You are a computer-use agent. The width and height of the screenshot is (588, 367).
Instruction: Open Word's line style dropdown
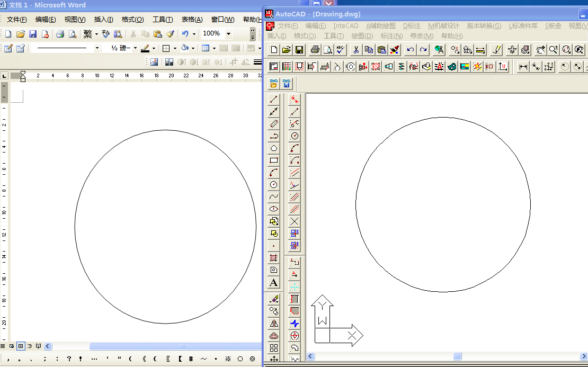point(97,48)
